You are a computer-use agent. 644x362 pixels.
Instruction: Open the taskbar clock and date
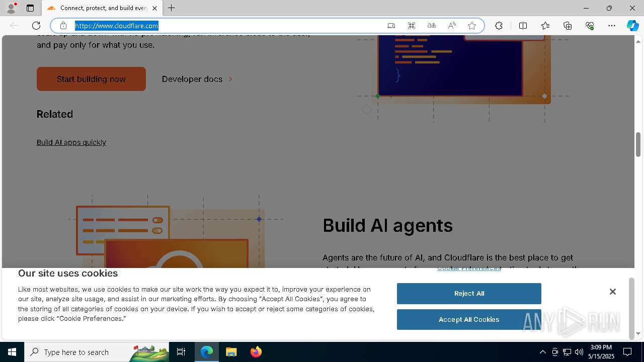point(601,352)
